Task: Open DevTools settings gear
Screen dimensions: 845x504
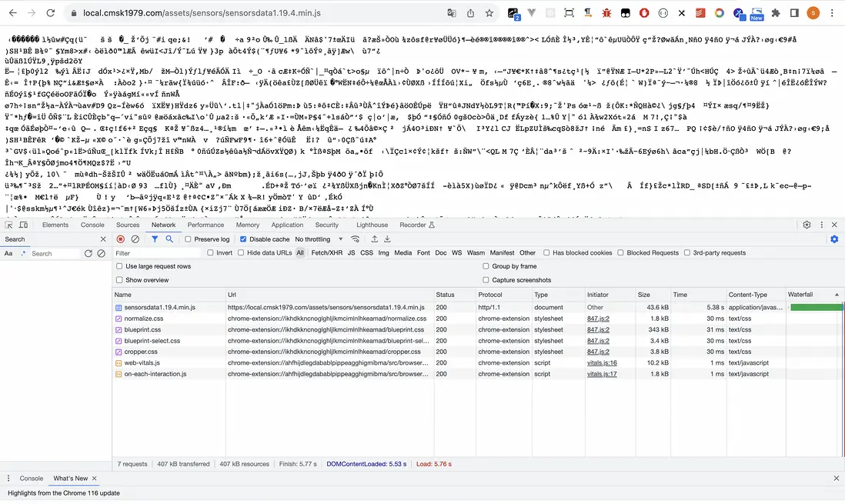Action: pyautogui.click(x=807, y=225)
